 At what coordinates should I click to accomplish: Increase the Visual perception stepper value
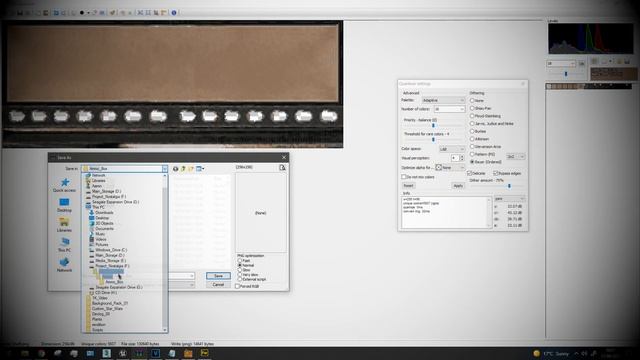pos(462,156)
